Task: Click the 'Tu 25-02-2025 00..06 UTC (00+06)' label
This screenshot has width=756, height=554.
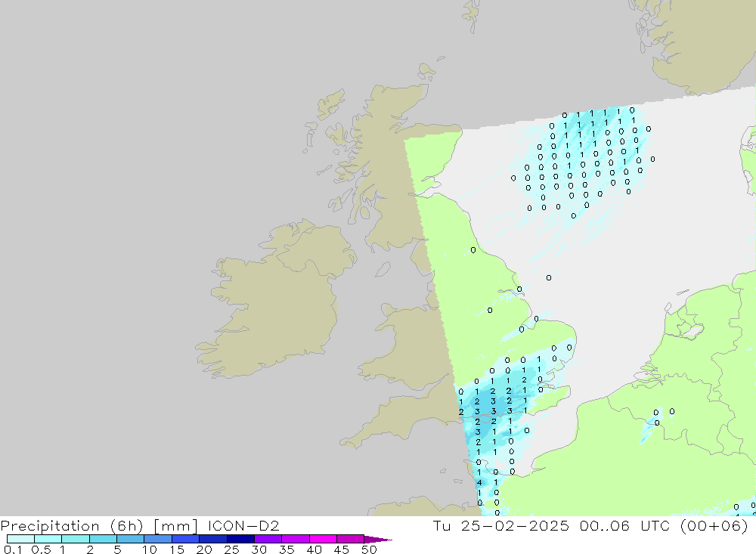Action: tap(590, 526)
